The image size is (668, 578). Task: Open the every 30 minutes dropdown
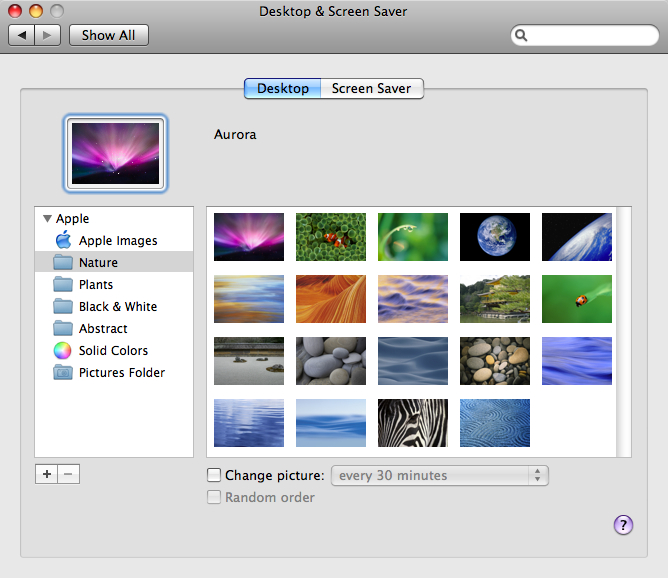440,475
